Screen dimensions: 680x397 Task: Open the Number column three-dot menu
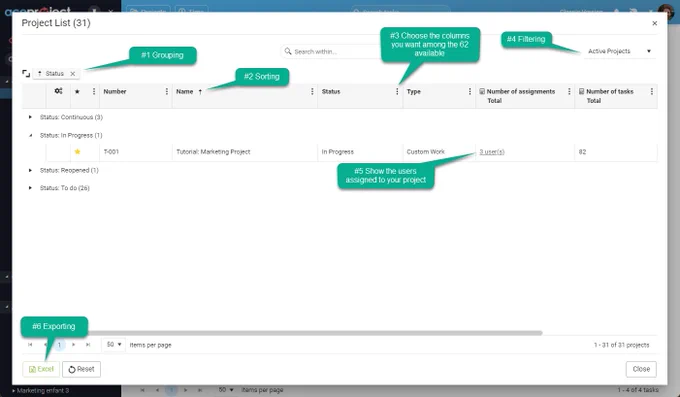pos(167,92)
